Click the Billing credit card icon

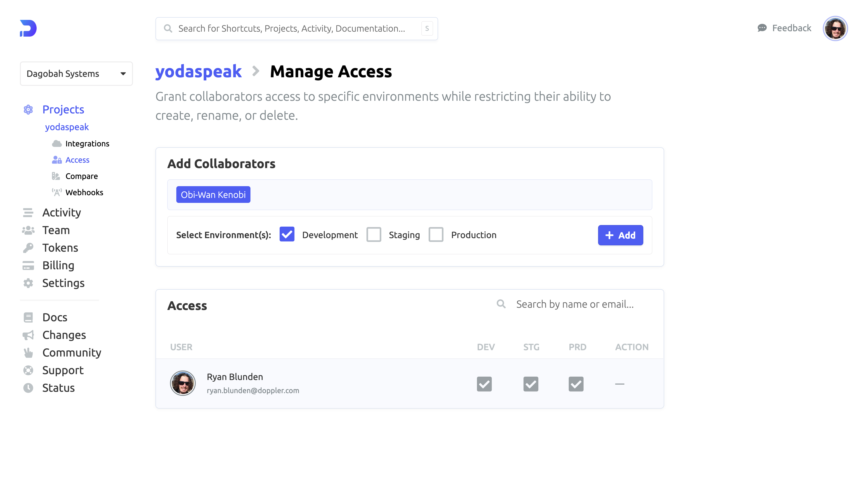click(x=28, y=265)
